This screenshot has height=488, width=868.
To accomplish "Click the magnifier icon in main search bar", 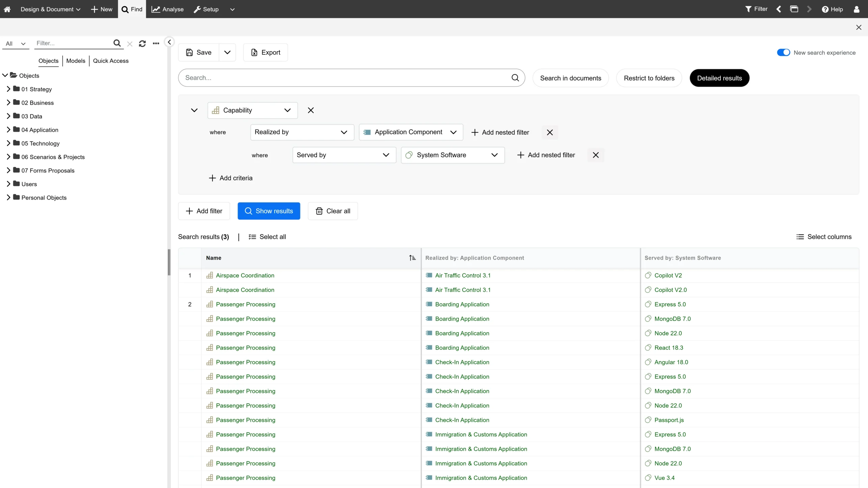I will 515,78.
